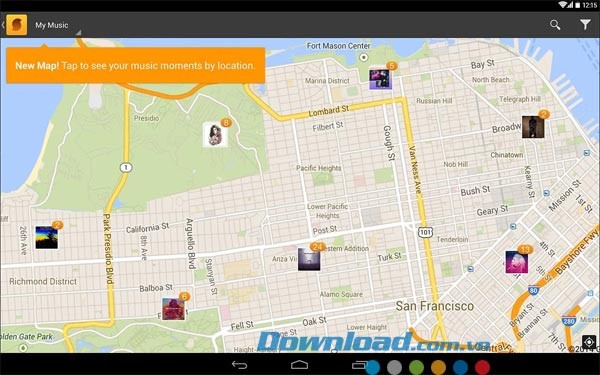Tap the Lower Pacific Heights label
The image size is (600, 375).
(x=328, y=211)
